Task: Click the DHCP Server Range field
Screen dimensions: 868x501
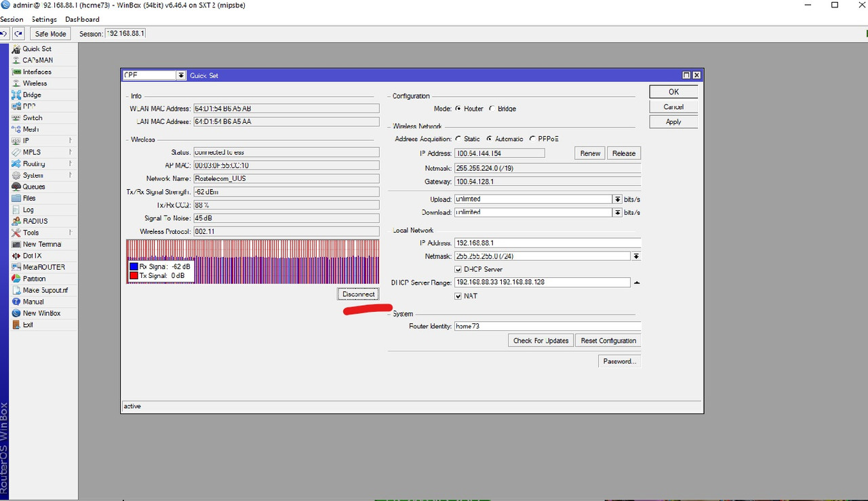Action: click(542, 283)
